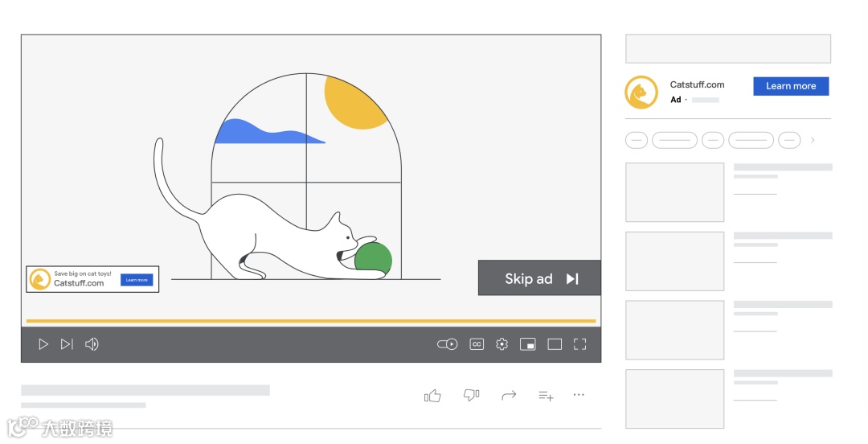
Task: Click the Ad label under Catstuff.com
Action: tap(676, 100)
